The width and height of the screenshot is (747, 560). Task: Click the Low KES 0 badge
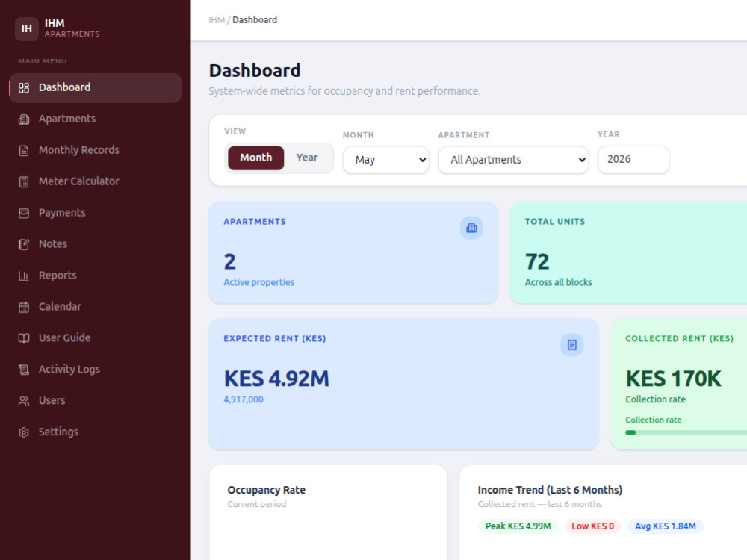pyautogui.click(x=592, y=526)
